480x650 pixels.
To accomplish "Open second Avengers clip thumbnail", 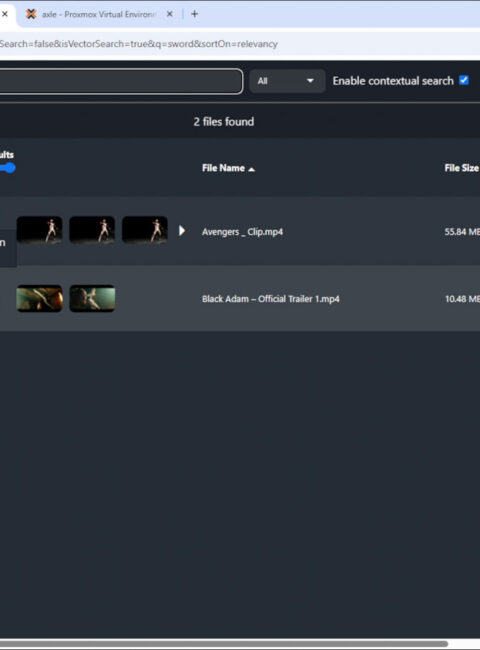I will 92,230.
